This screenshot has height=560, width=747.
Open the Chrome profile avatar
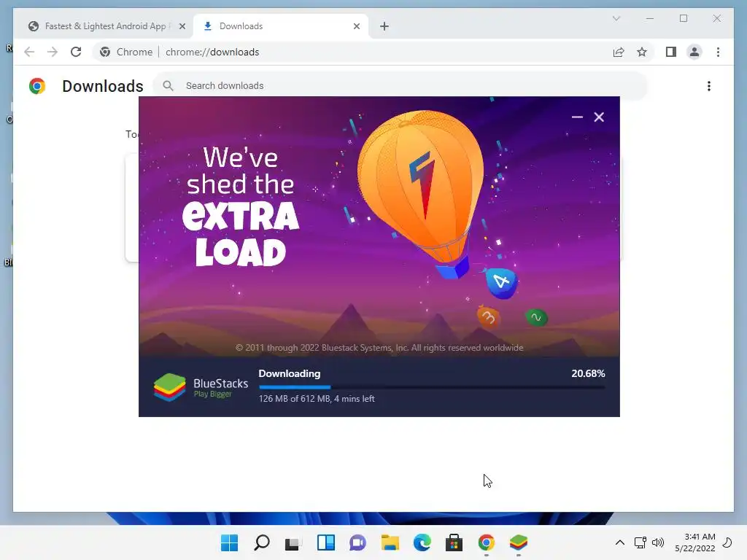pyautogui.click(x=694, y=52)
